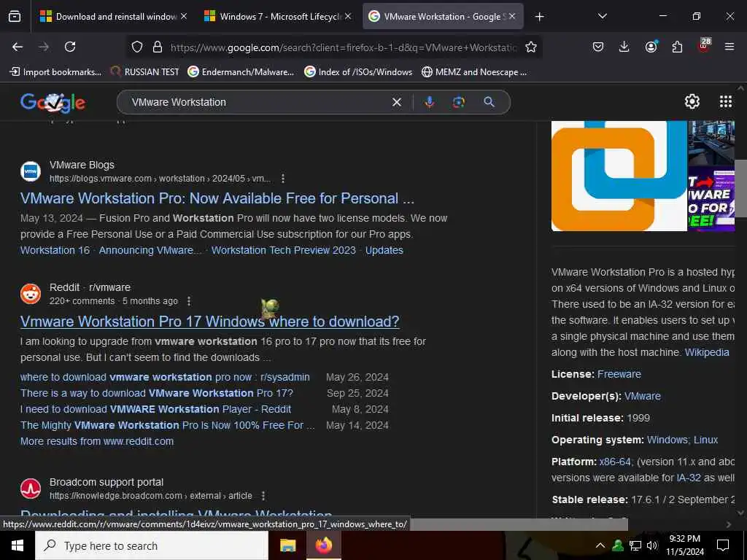This screenshot has height=560, width=747.
Task: Open tracking protection shield icon
Action: pos(137,47)
